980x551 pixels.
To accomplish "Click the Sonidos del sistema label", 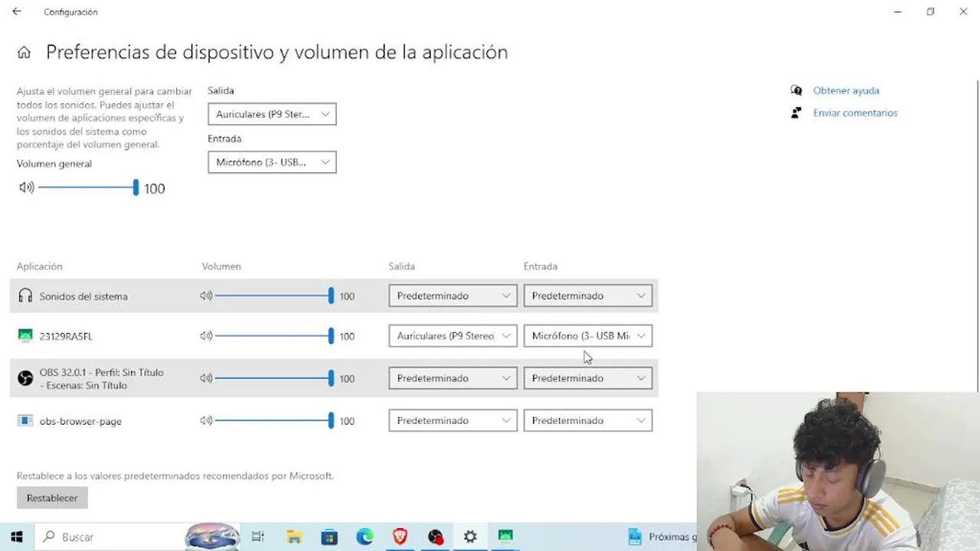I will click(83, 296).
